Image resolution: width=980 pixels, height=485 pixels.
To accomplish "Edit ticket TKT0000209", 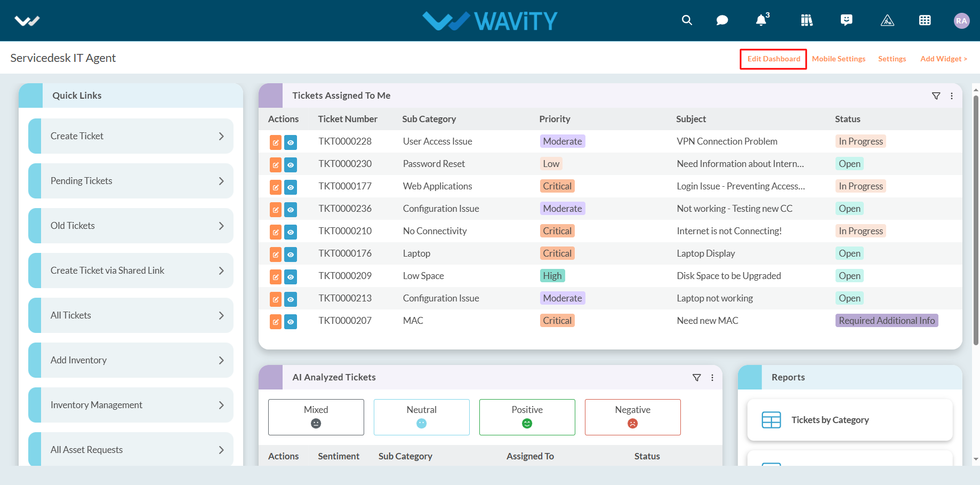I will (x=276, y=277).
